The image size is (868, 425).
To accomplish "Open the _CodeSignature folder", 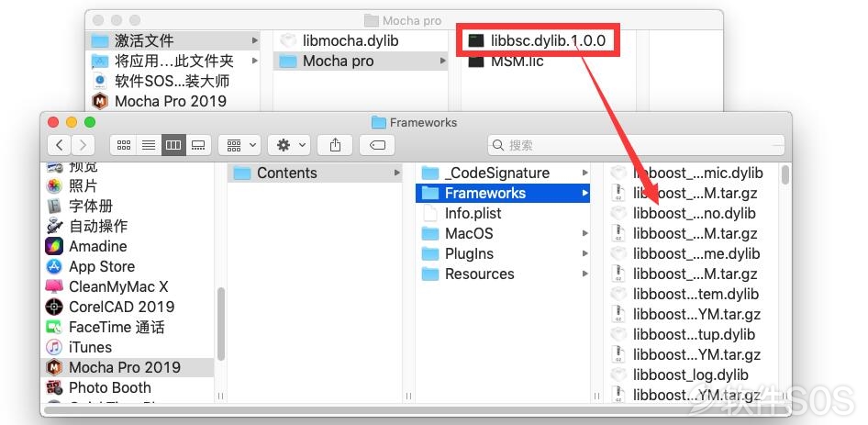I will click(x=503, y=173).
